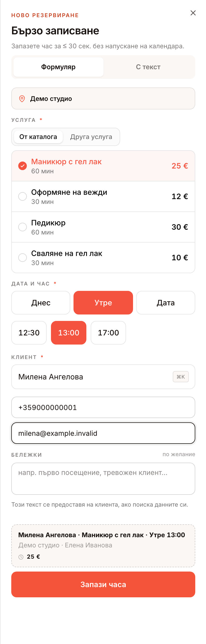The image size is (206, 644).
Task: Select the Оформяне на вежди radio option
Action: (x=23, y=196)
